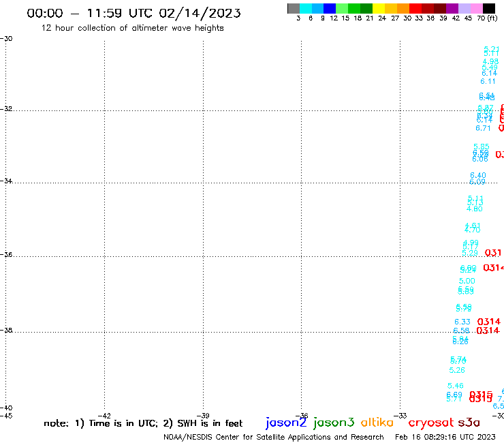Select the 'jason2' satellite label
Screen dimensions: 504x443
286,423
